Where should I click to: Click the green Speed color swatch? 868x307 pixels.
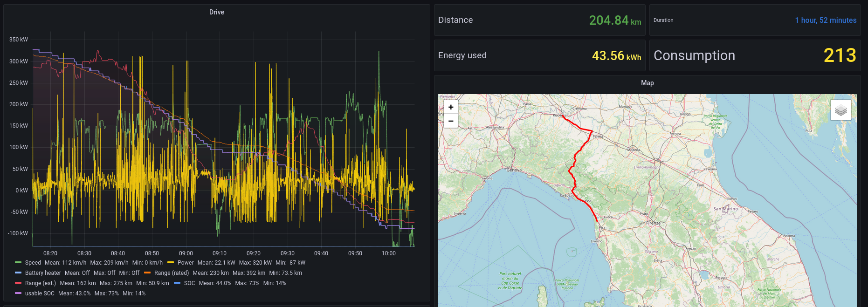tap(18, 263)
